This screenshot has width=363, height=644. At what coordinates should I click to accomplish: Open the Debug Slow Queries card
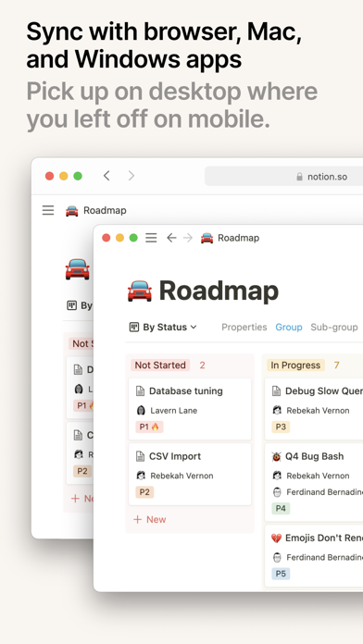314,409
